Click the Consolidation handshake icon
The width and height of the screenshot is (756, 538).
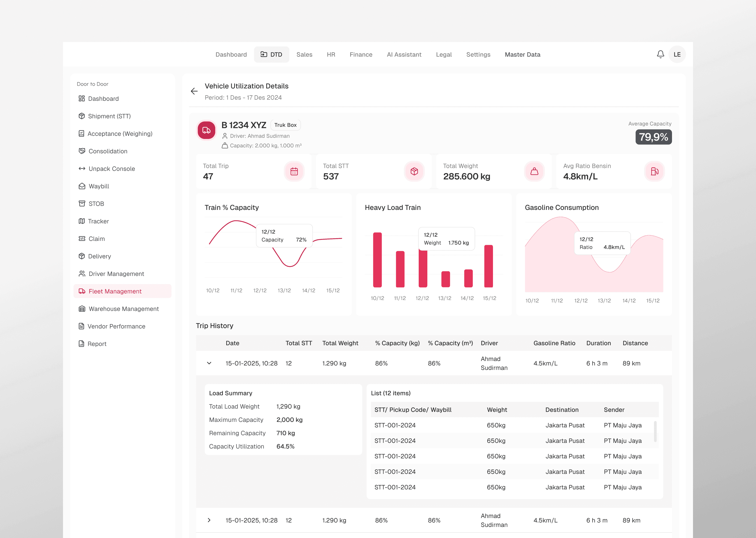tap(82, 151)
